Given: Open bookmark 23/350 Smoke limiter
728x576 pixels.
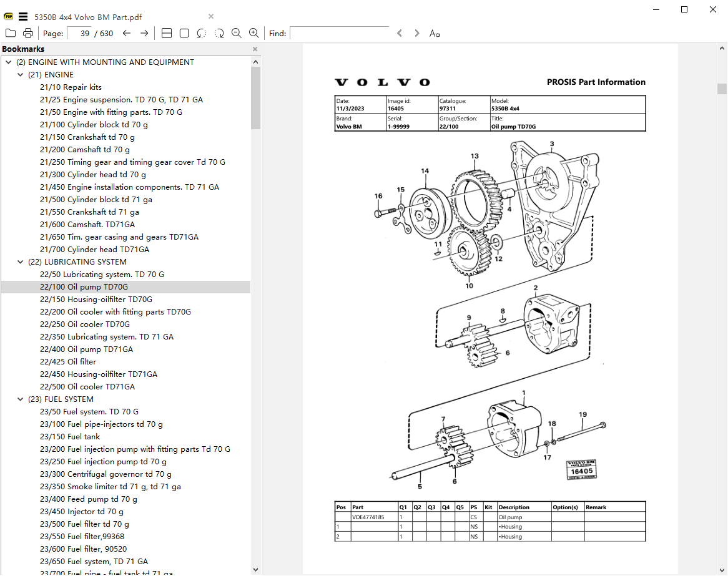Looking at the screenshot, I should coord(111,487).
